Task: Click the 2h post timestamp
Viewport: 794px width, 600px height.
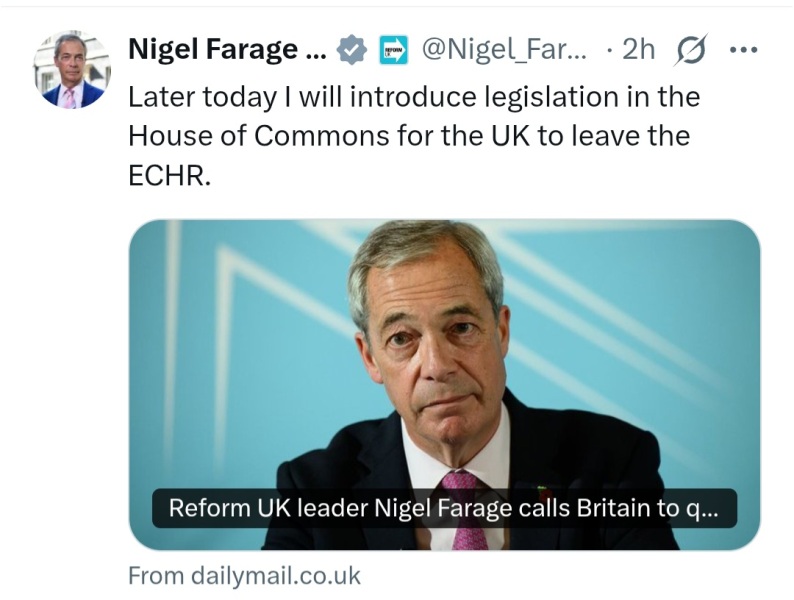Action: [638, 49]
